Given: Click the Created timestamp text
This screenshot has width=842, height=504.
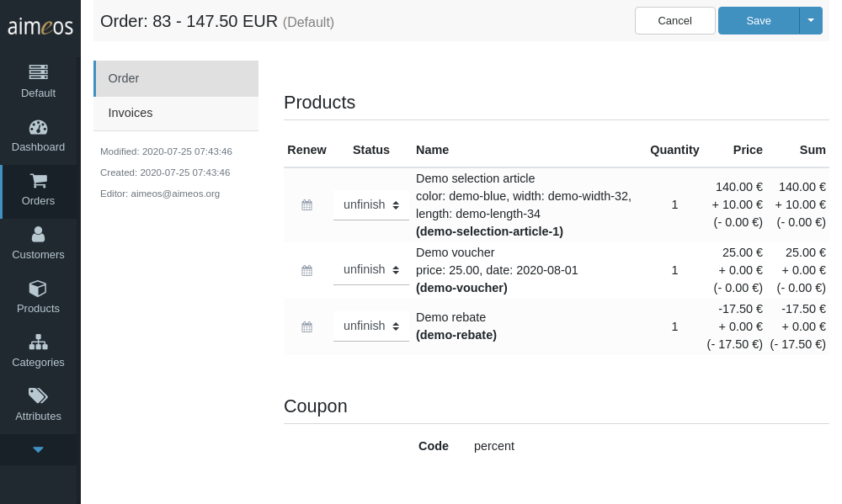Looking at the screenshot, I should 165,172.
